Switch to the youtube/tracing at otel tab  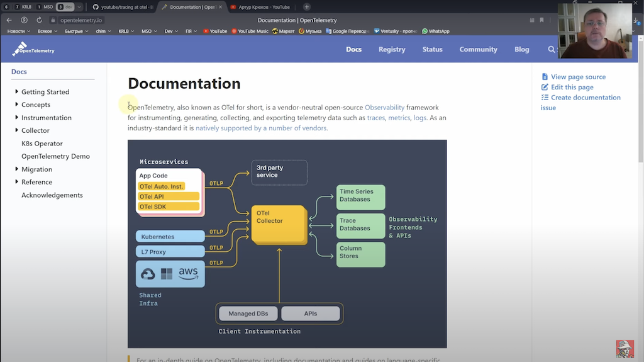point(123,7)
